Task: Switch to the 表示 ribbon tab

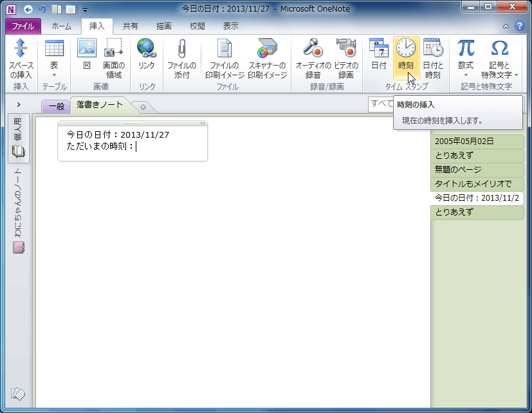Action: point(231,26)
